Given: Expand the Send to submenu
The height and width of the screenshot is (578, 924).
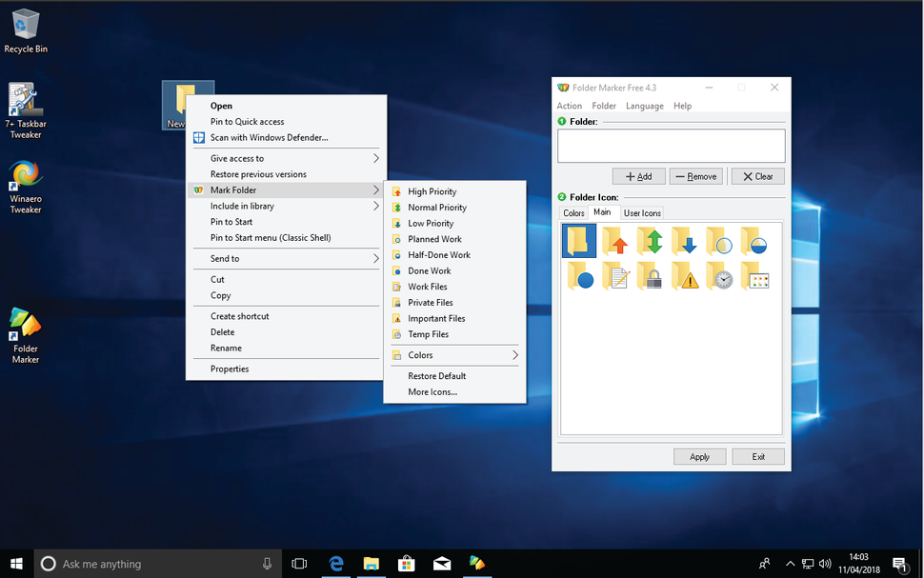Looking at the screenshot, I should coord(227,258).
